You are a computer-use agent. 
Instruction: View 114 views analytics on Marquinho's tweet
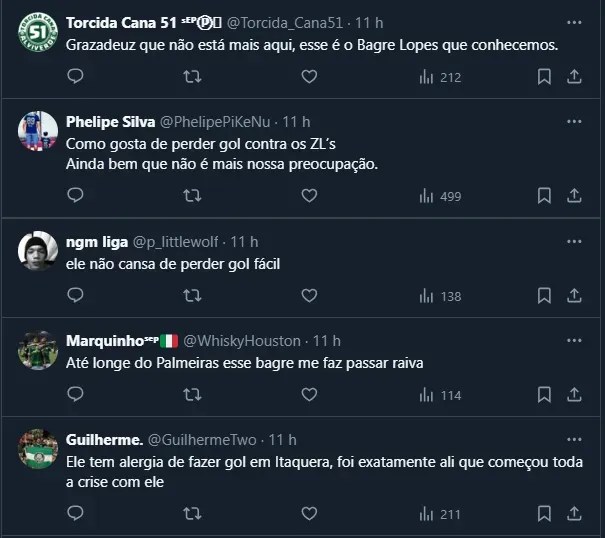click(440, 395)
